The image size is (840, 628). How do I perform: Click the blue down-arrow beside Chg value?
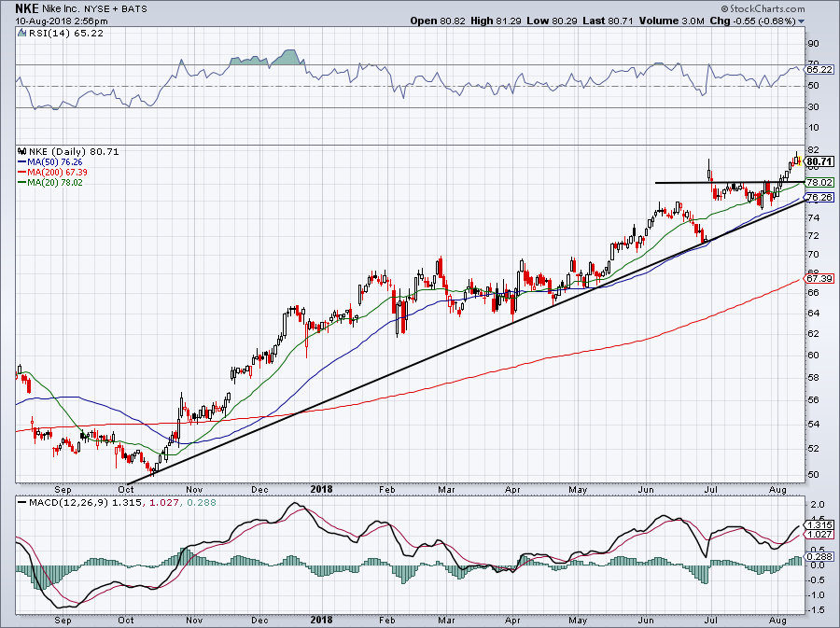point(802,21)
